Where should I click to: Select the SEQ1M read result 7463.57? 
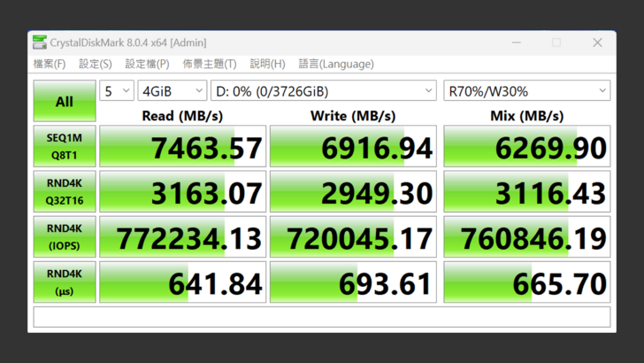[183, 146]
